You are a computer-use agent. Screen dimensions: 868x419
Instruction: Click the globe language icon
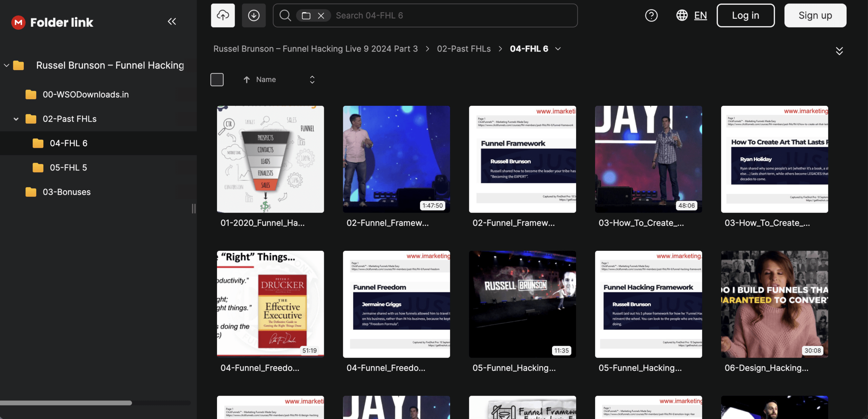(x=682, y=16)
